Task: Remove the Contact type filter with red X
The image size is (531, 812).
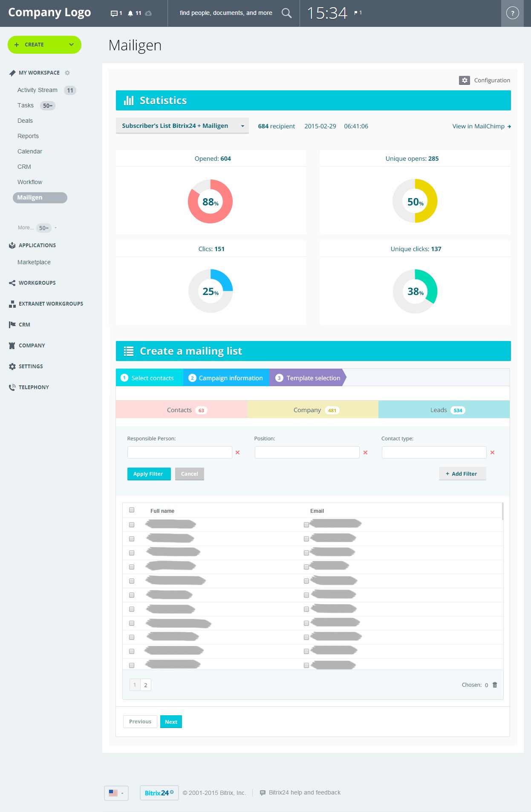Action: pyautogui.click(x=492, y=453)
